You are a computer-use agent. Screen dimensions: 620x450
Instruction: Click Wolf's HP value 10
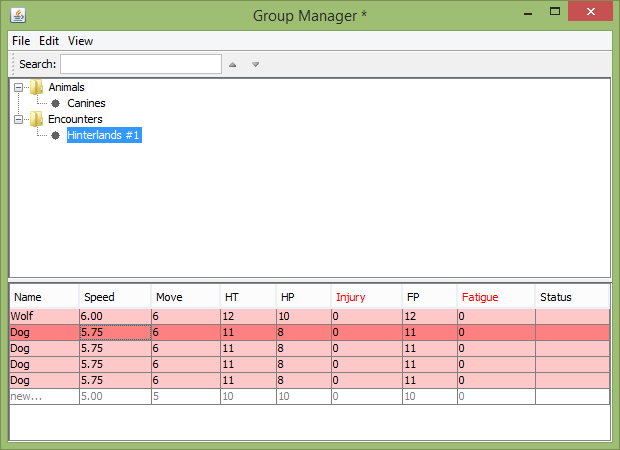click(x=304, y=316)
